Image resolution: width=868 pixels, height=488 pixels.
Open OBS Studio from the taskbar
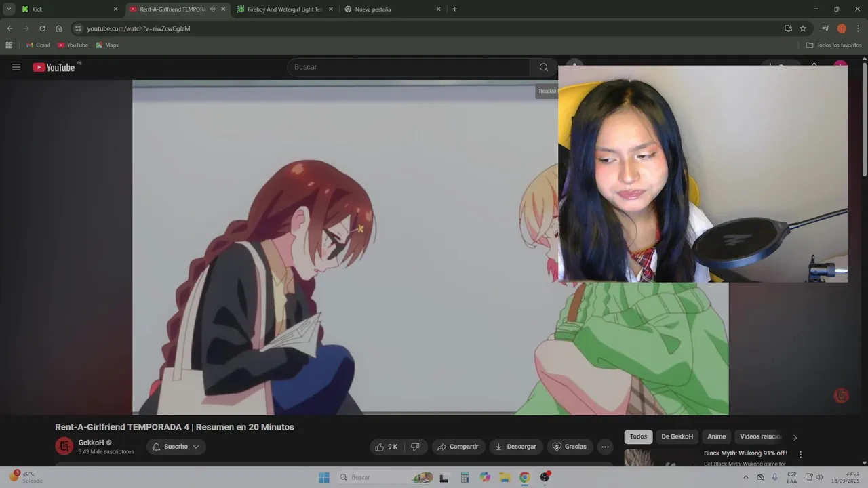coord(545,477)
